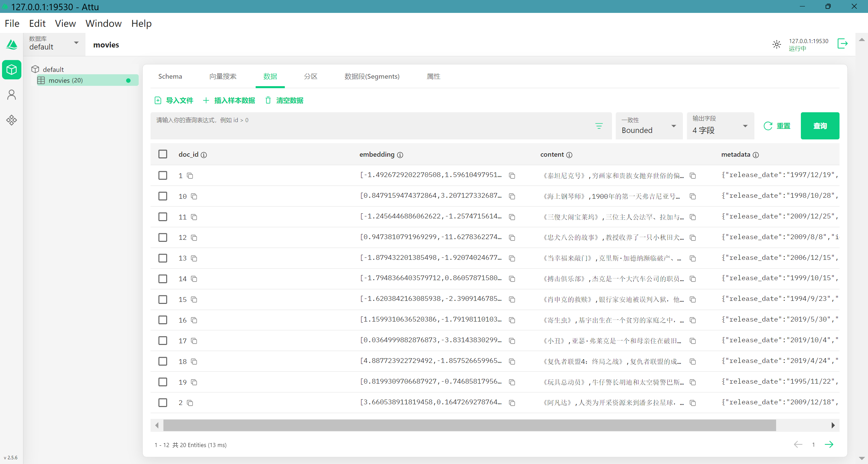The width and height of the screenshot is (868, 464).
Task: Open the Users sidebar icon
Action: [x=12, y=95]
